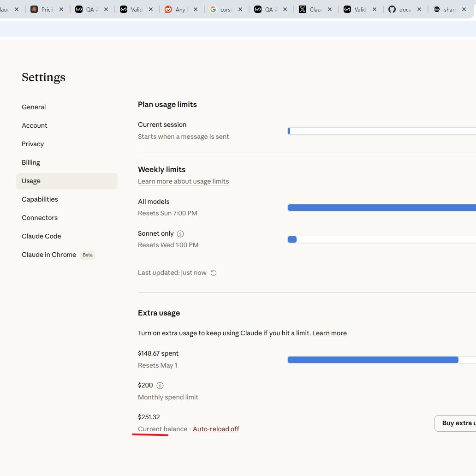Click the Buy extra usage button
The image size is (476, 476).
[x=455, y=423]
